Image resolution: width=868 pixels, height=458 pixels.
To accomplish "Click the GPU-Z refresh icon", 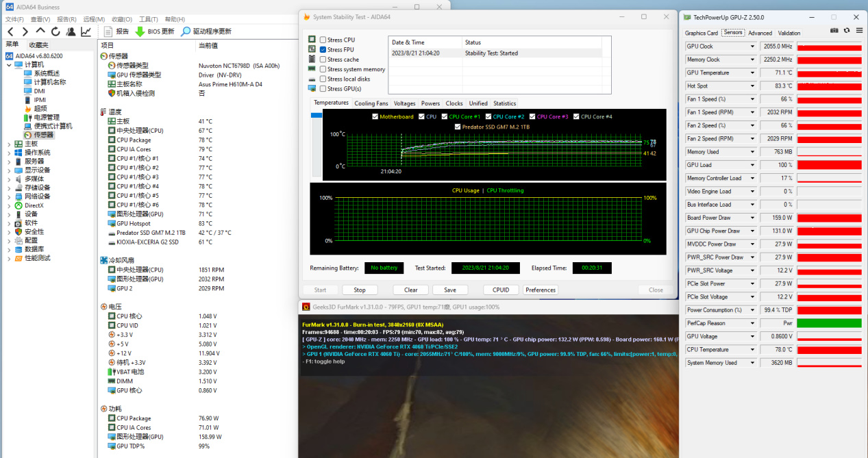I will (x=847, y=31).
